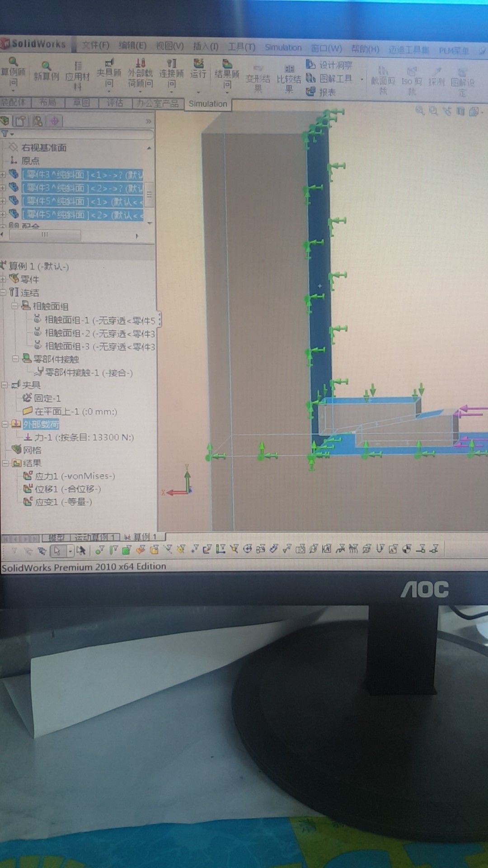Open the 文件(F) menu

(x=95, y=46)
